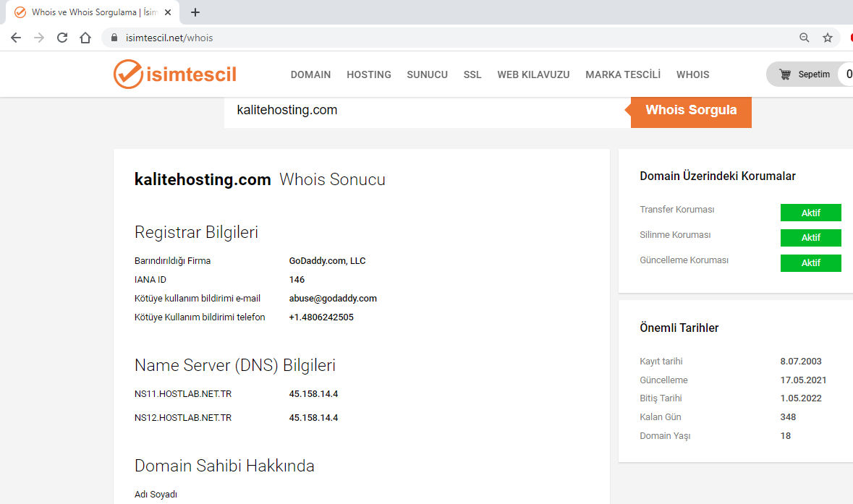The width and height of the screenshot is (853, 504).
Task: Click the IANA ID label
Action: point(150,279)
